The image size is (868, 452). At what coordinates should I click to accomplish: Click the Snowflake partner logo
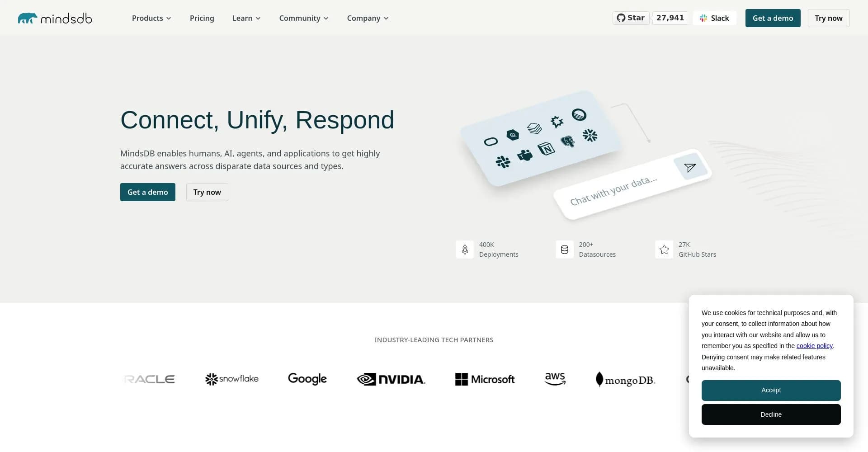pyautogui.click(x=231, y=379)
